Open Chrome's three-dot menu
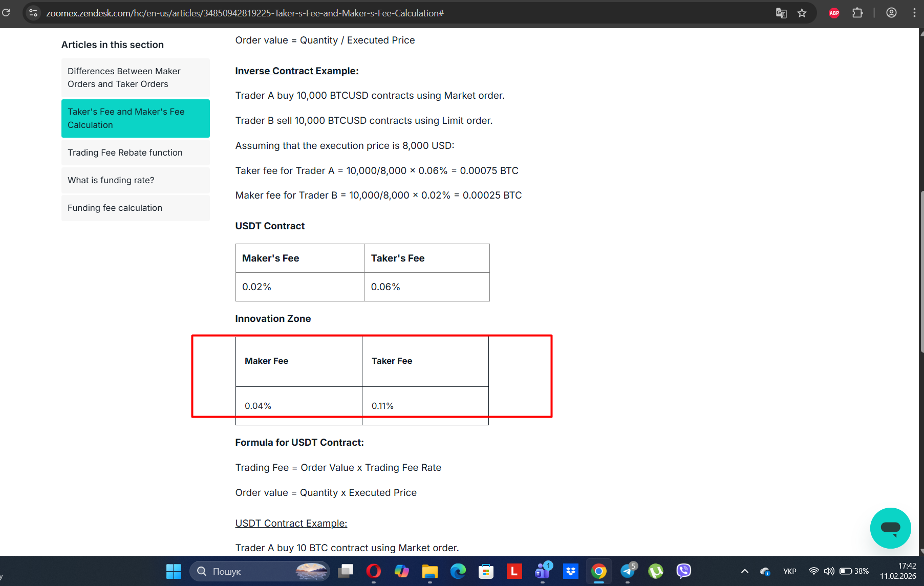Screen dimensions: 924x586 click(x=914, y=13)
